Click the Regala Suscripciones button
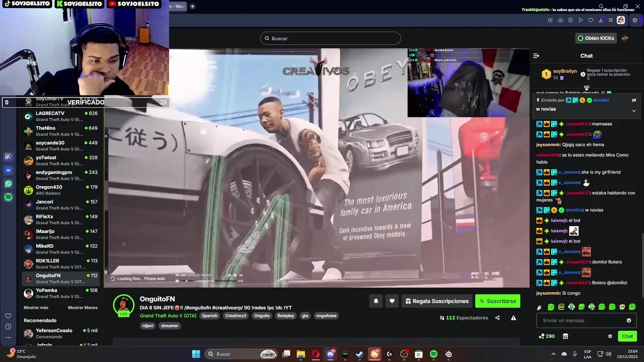Image resolution: width=644 pixels, height=362 pixels. [437, 301]
